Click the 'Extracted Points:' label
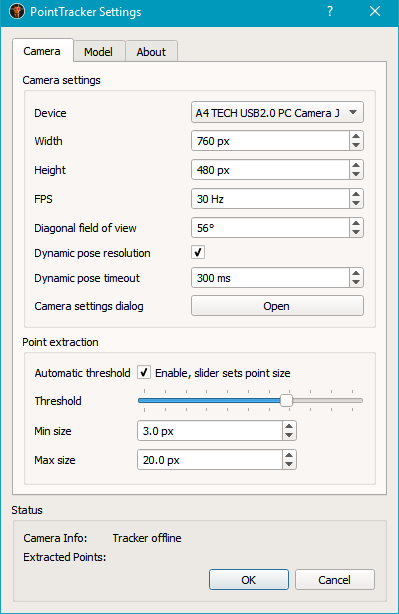The image size is (399, 614). [65, 557]
